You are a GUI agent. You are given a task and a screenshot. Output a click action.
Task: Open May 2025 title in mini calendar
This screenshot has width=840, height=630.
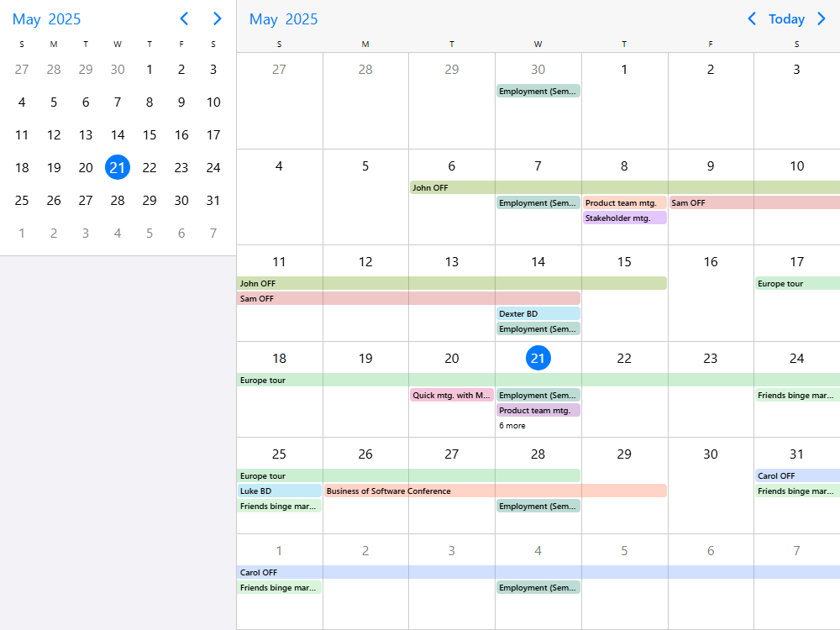point(46,18)
